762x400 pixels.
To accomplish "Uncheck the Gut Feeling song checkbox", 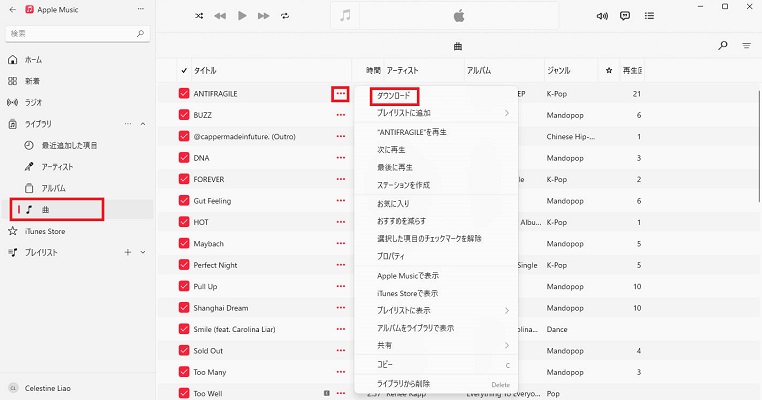I will pyautogui.click(x=184, y=200).
